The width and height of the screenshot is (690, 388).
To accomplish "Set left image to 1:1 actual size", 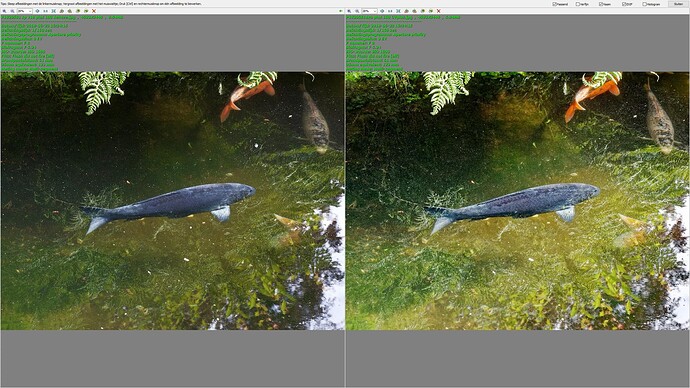I will [x=45, y=11].
